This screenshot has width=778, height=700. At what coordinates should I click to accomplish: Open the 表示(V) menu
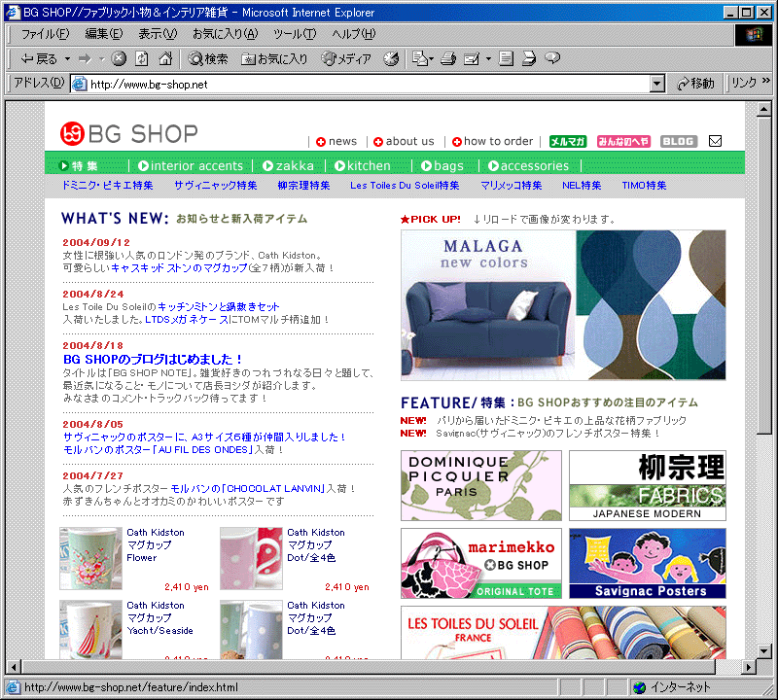[158, 34]
